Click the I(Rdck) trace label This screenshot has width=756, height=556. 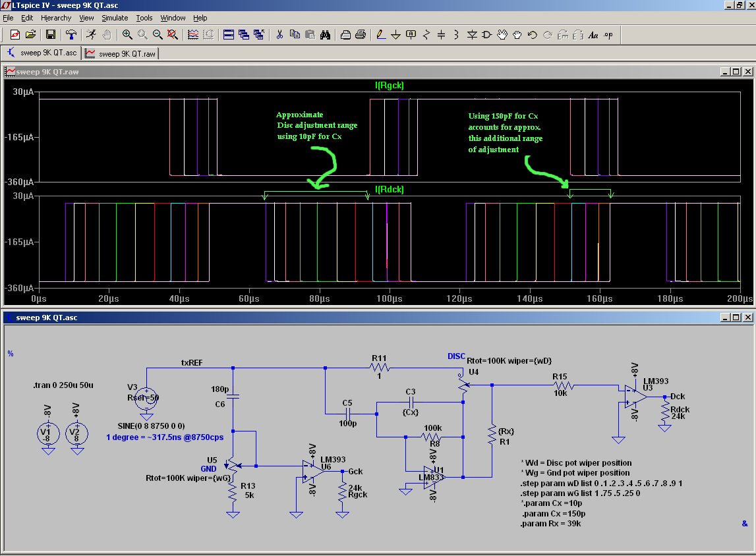pos(389,190)
